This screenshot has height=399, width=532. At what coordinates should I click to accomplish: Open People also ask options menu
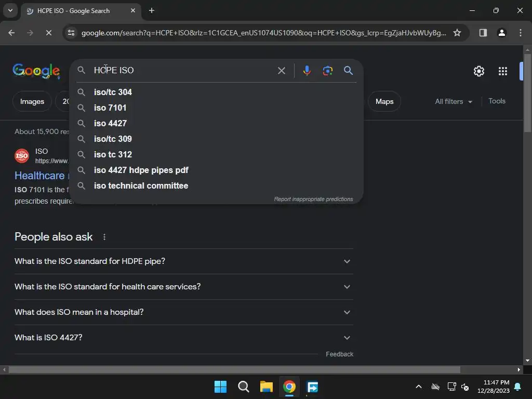coord(104,237)
